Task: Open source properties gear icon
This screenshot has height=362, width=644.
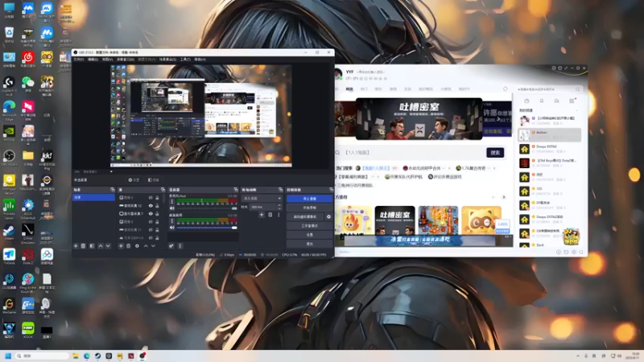Action: coord(137,246)
